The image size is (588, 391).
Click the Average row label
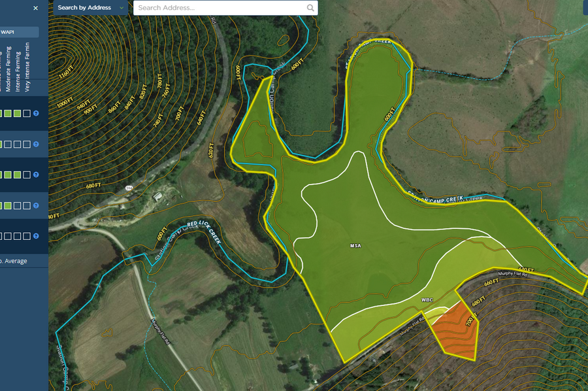[15, 261]
